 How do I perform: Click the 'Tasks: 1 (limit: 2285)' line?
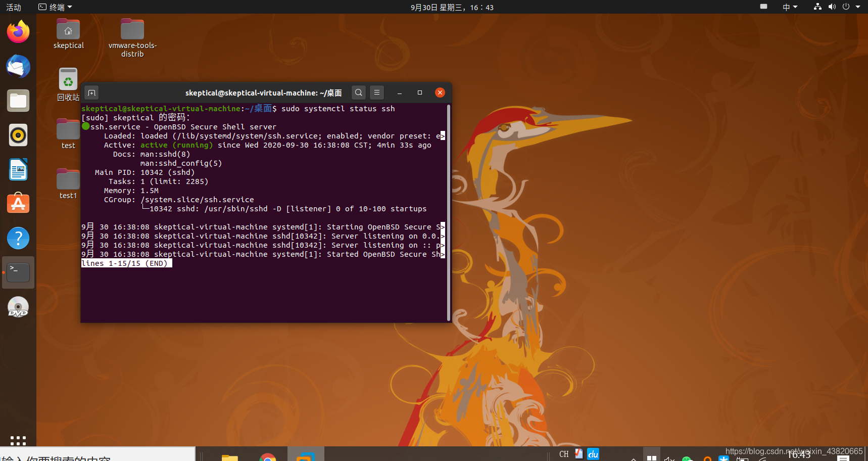coord(158,181)
